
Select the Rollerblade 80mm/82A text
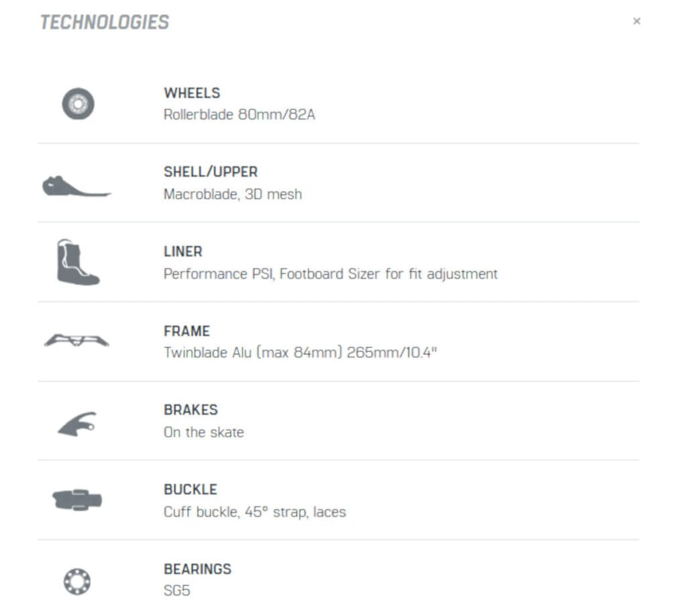pyautogui.click(x=240, y=114)
